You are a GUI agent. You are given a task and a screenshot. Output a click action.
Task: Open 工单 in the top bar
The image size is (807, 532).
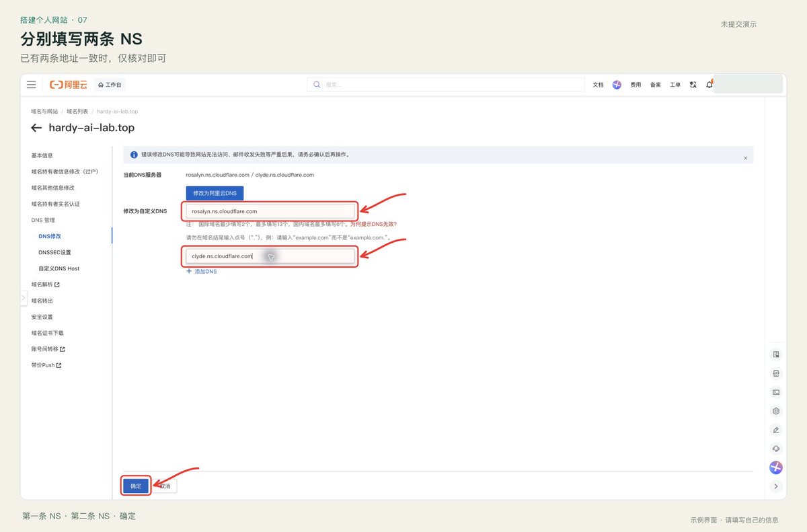(x=675, y=85)
